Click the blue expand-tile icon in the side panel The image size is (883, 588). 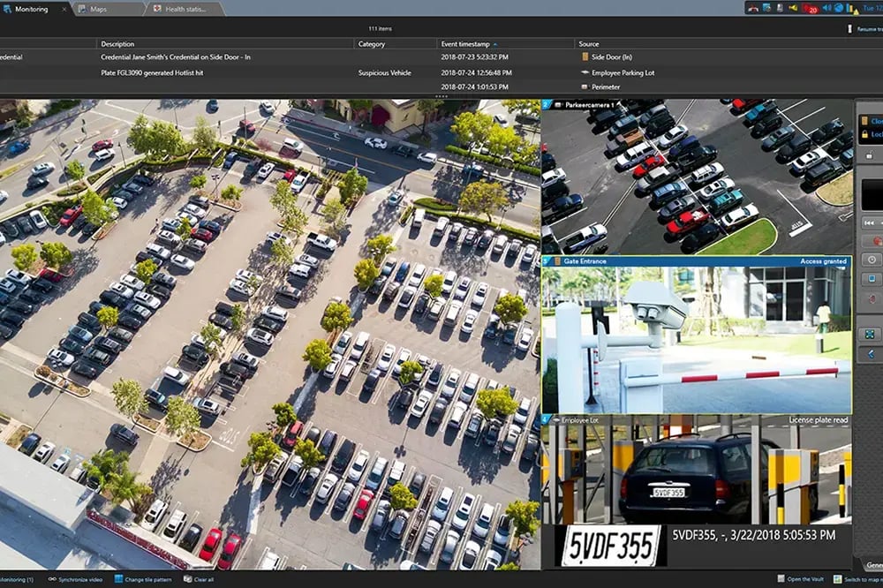coord(870,335)
